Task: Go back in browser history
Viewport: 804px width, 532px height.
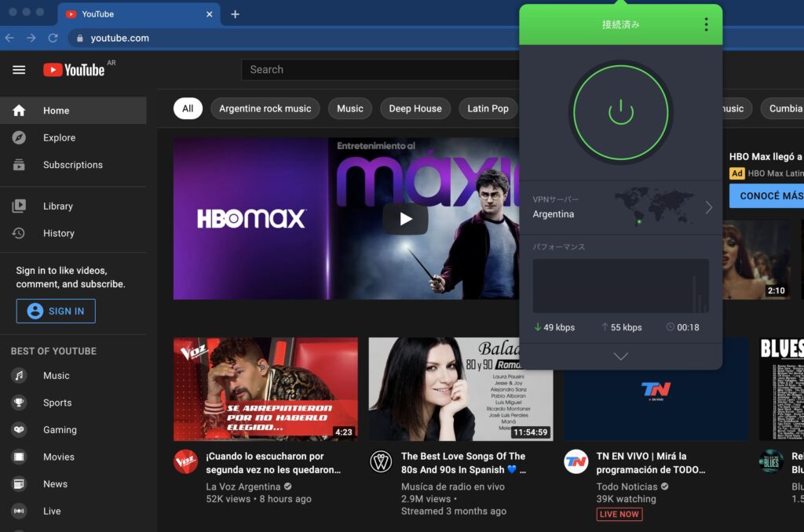Action: (9, 38)
